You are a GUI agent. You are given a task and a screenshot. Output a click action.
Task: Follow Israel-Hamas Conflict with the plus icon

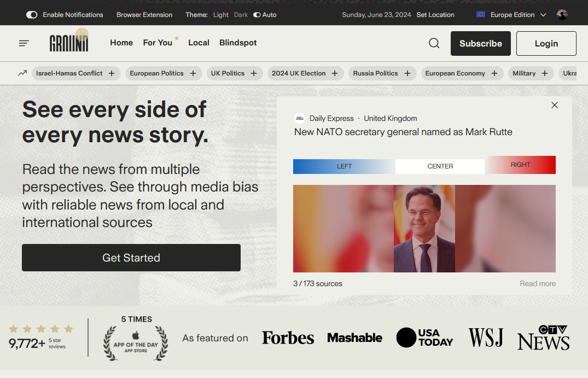(x=112, y=73)
